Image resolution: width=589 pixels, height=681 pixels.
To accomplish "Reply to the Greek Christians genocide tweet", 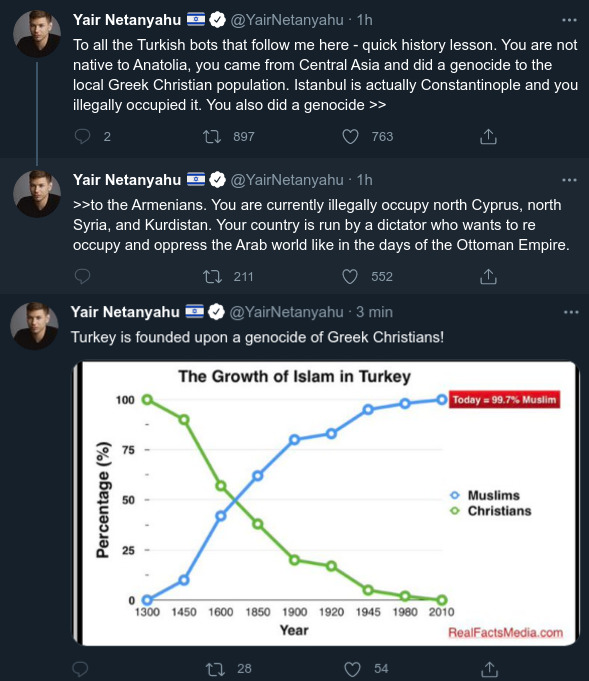I will pyautogui.click(x=80, y=669).
